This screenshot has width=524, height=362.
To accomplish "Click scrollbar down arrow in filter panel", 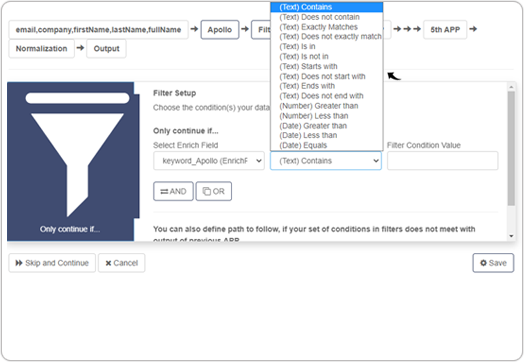I will click(x=511, y=236).
